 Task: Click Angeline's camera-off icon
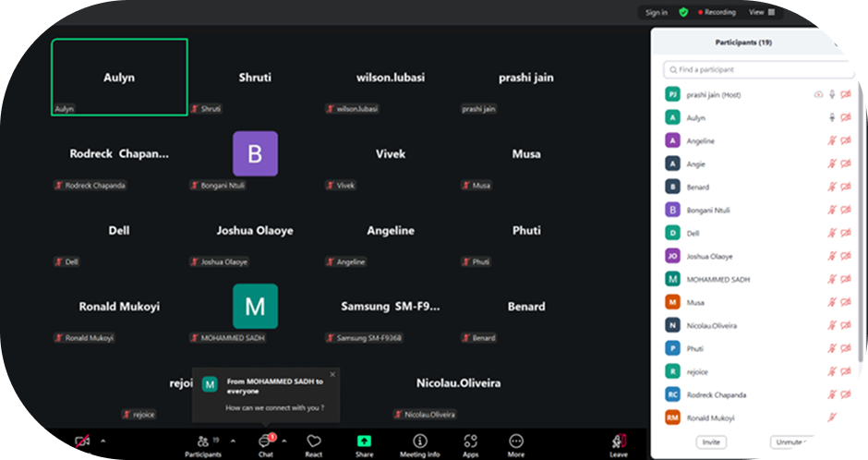[846, 140]
